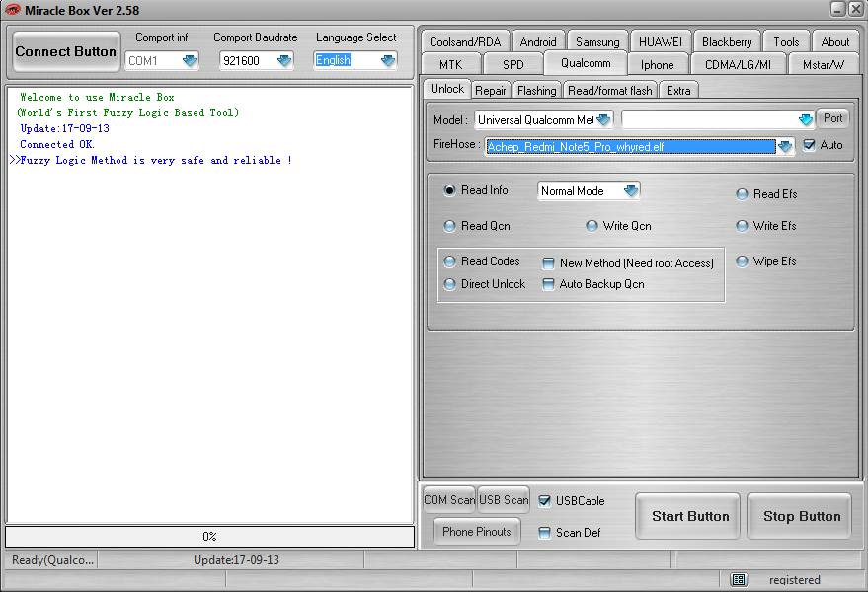This screenshot has height=592, width=868.
Task: Switch to the SPD tab
Action: point(513,65)
